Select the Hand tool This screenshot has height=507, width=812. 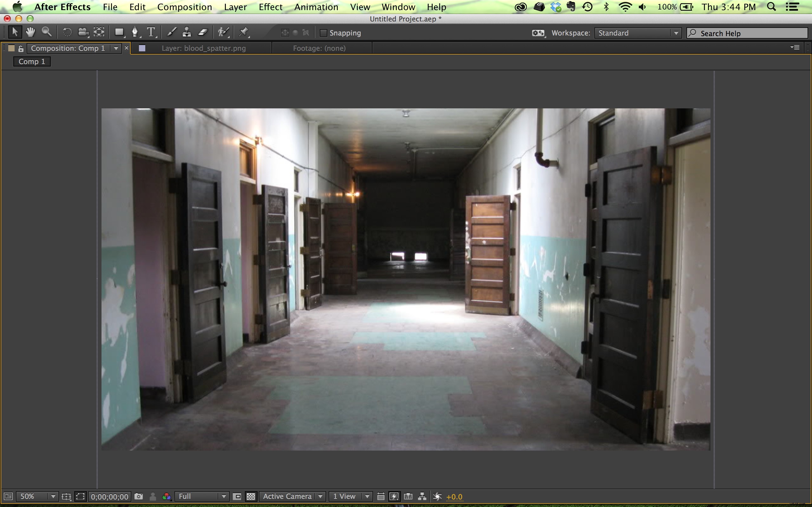point(30,32)
